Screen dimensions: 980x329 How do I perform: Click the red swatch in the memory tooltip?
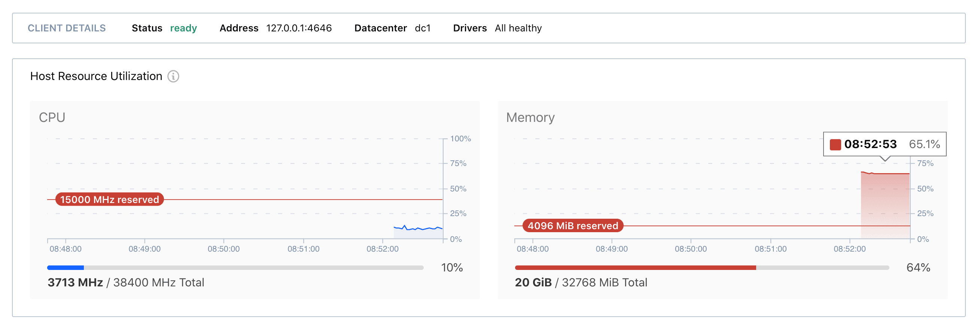(835, 145)
